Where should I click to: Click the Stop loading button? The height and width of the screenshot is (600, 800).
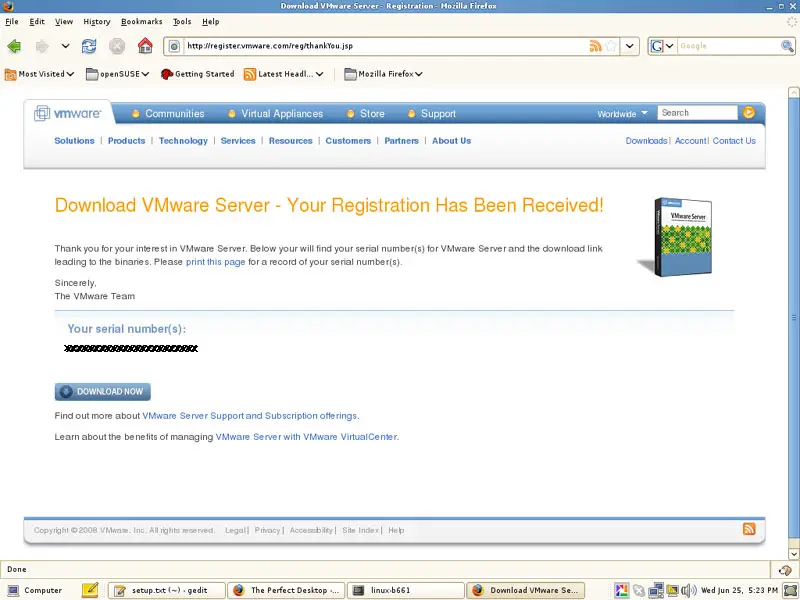[x=117, y=46]
